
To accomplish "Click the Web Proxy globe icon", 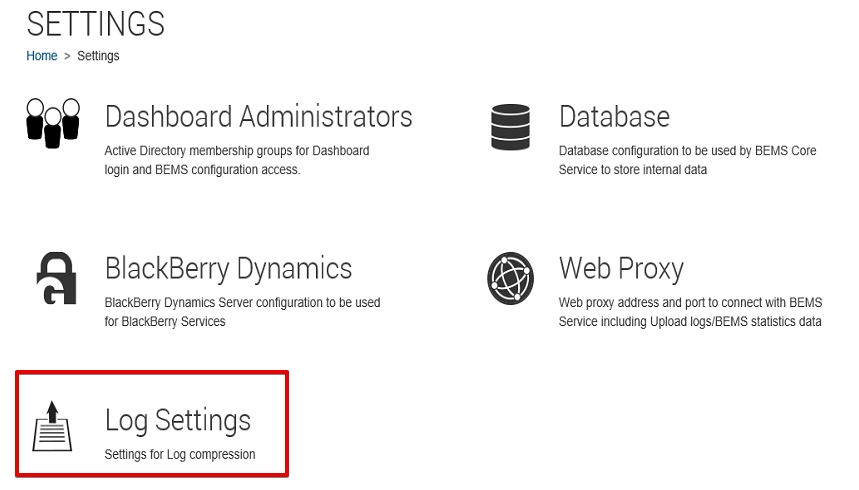I will (510, 278).
